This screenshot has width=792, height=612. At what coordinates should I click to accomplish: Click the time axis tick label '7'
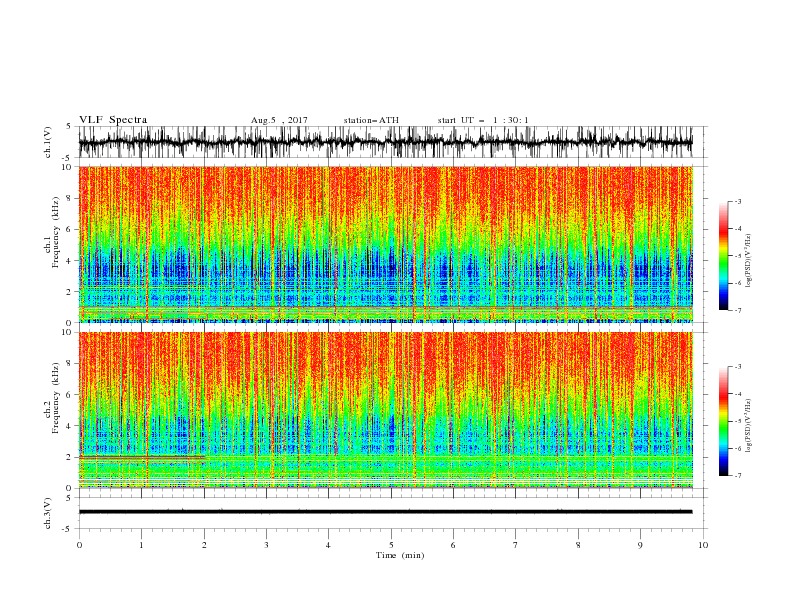point(516,545)
